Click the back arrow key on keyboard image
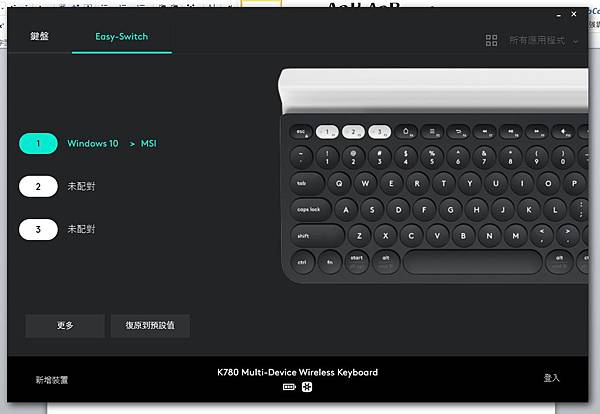Viewport: 600px width, 414px height. click(x=458, y=132)
